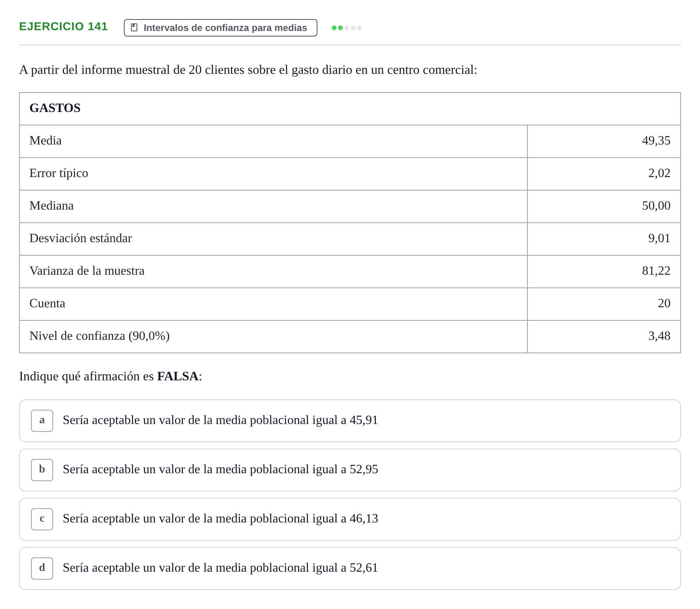700x609 pixels.
Task: Click the book icon in topic tag
Action: coord(134,27)
